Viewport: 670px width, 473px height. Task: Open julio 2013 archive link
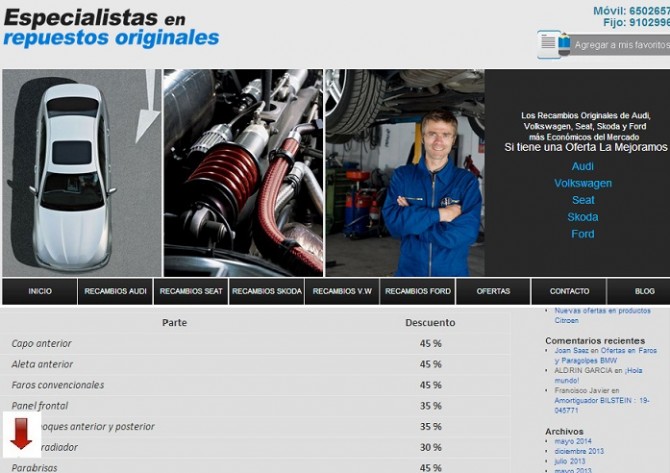(570, 461)
